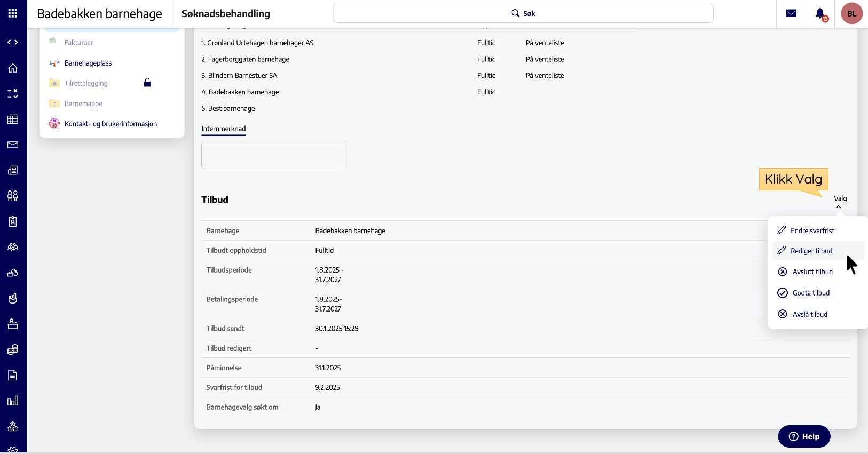The width and height of the screenshot is (868, 454).
Task: Choose Avslå tilbud to decline offer
Action: point(809,314)
